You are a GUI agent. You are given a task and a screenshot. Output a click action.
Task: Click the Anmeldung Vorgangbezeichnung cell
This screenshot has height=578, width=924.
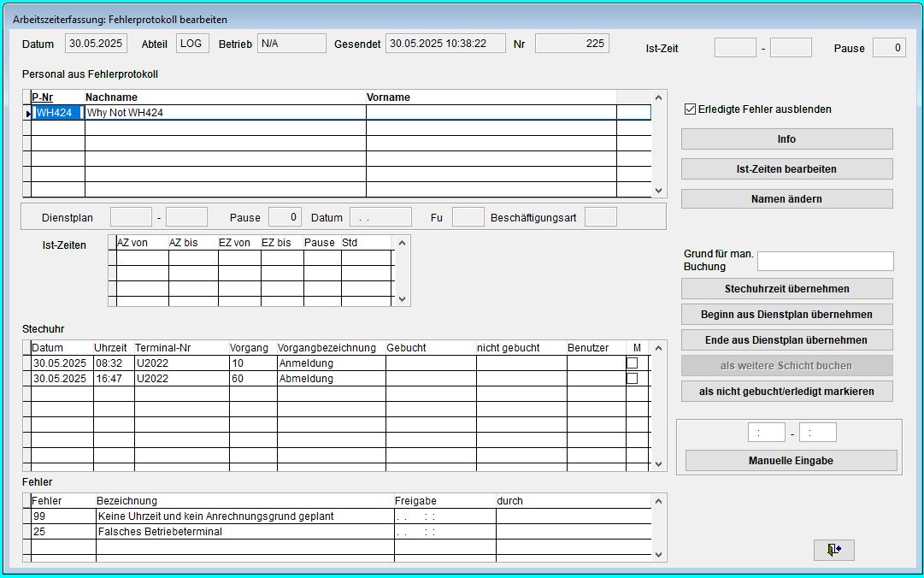click(x=331, y=363)
